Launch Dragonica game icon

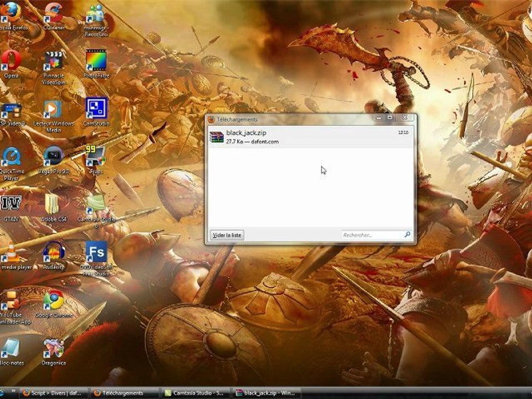[x=54, y=352]
